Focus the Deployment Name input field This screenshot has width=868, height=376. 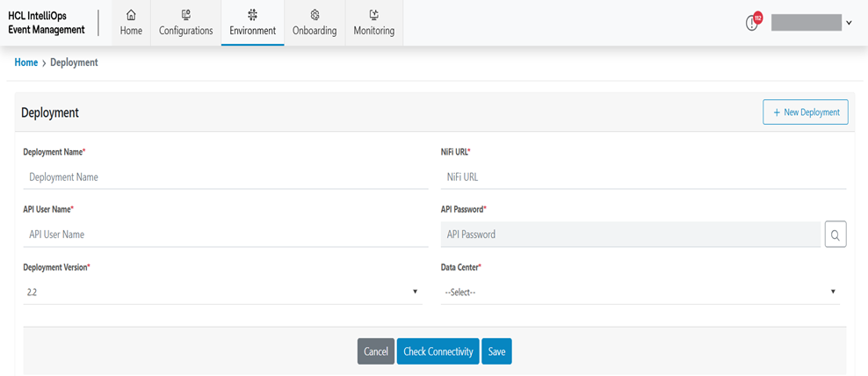coord(225,177)
